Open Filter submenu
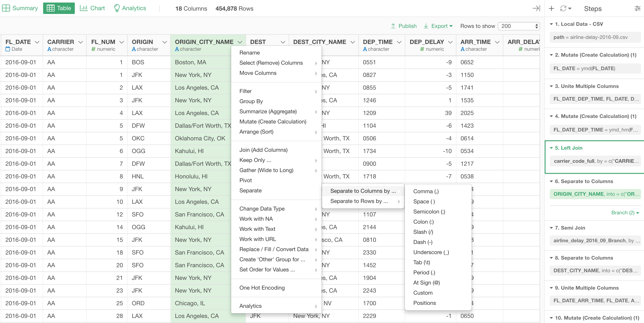This screenshot has height=323, width=644. pyautogui.click(x=276, y=91)
